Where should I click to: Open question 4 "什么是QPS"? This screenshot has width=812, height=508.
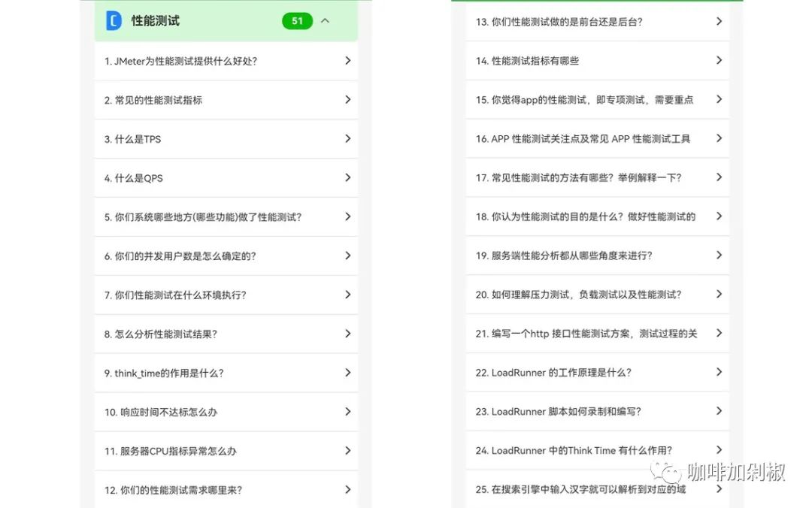226,178
